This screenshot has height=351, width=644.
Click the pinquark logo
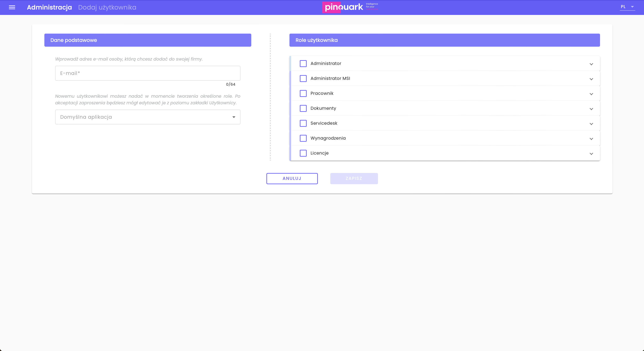coord(350,7)
